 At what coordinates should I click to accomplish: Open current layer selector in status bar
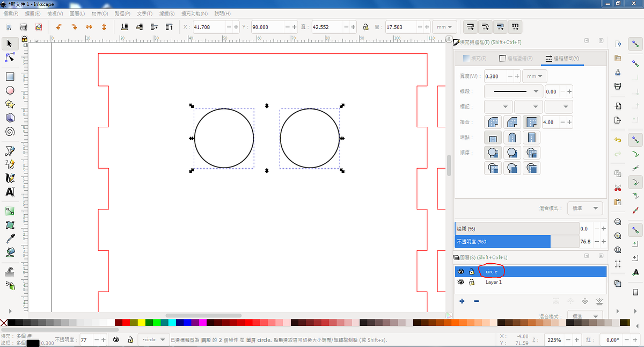tap(153, 339)
